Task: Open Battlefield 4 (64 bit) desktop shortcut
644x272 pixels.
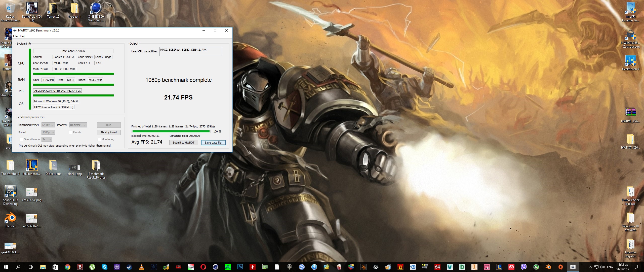Action: 32,11
